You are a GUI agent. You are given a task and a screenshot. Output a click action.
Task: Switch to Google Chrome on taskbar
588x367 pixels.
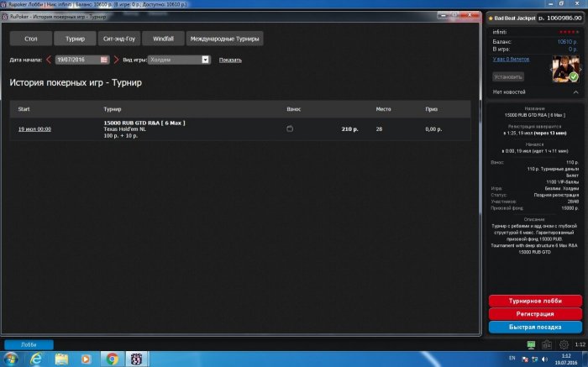[x=112, y=359]
